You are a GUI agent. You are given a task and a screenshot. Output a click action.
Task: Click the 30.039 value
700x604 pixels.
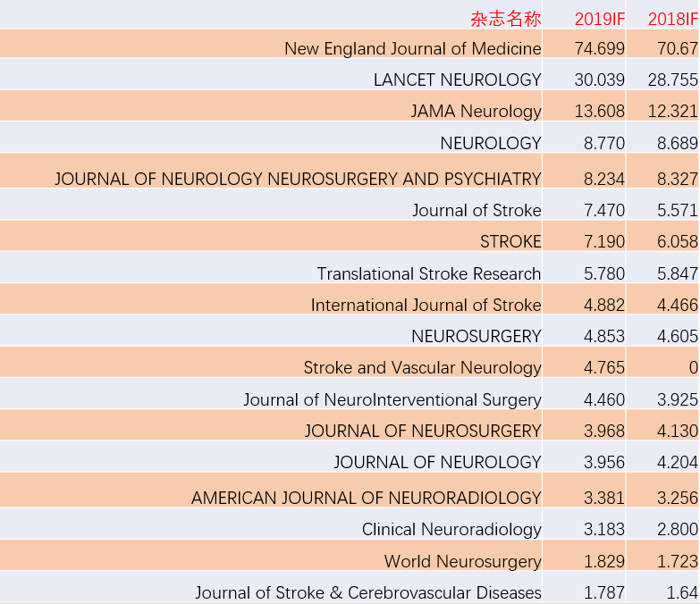[x=600, y=80]
